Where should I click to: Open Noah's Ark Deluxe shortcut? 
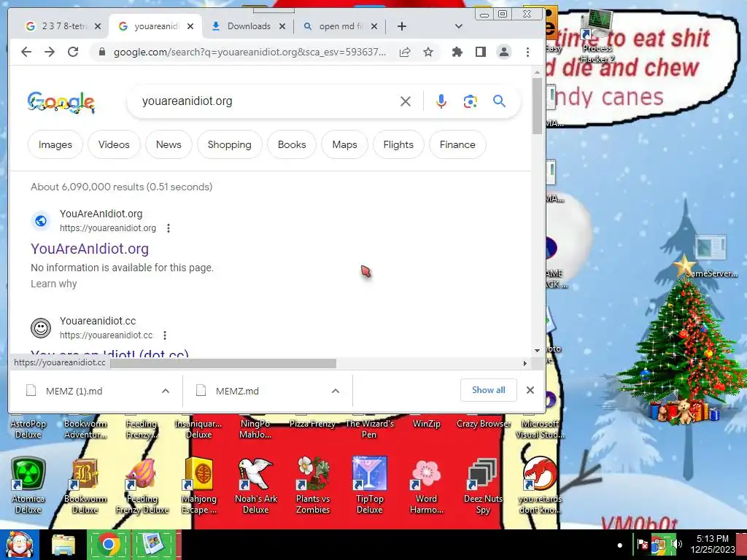coord(256,485)
